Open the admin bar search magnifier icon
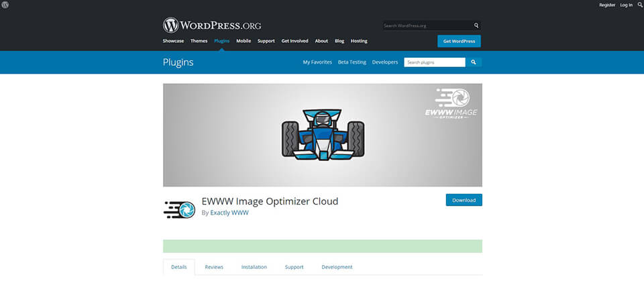Screen dimensions: 644x281 (x=640, y=5)
